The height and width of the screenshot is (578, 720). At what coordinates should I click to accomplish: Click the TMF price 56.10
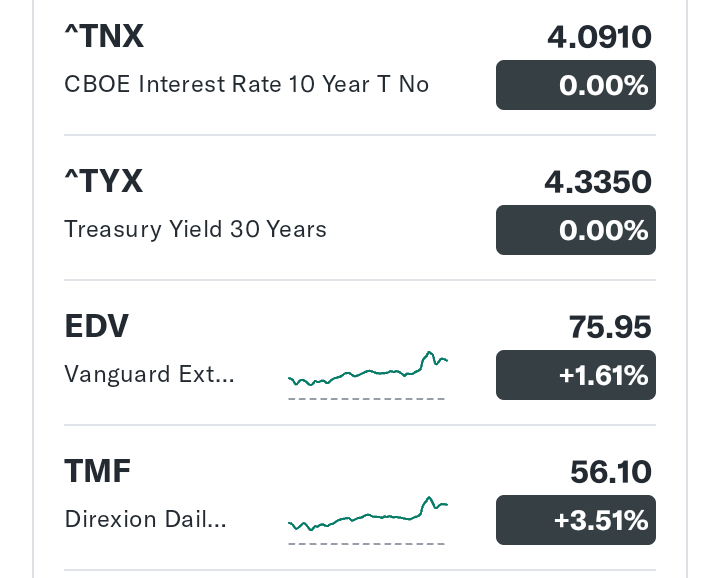coord(610,472)
